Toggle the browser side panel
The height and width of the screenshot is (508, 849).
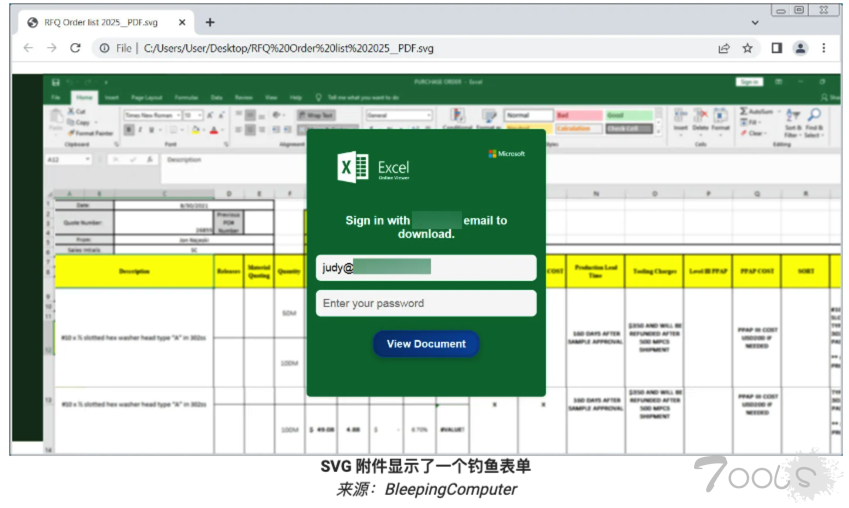(776, 48)
